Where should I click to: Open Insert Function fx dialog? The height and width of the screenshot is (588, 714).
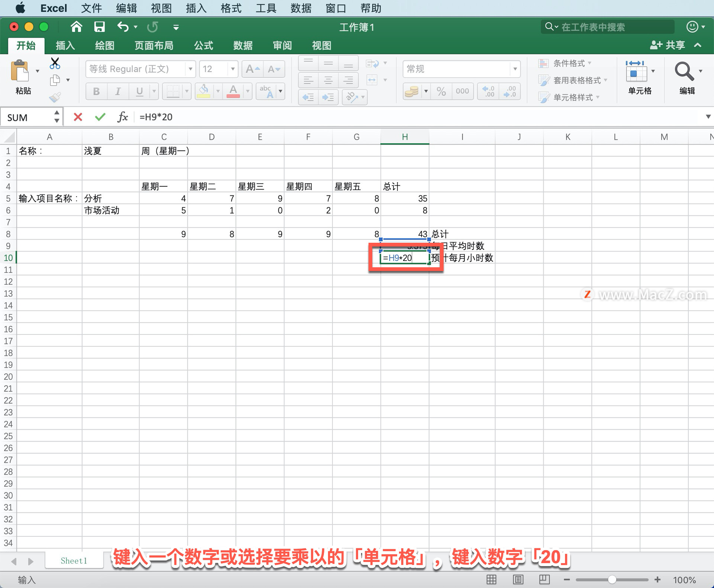(122, 117)
